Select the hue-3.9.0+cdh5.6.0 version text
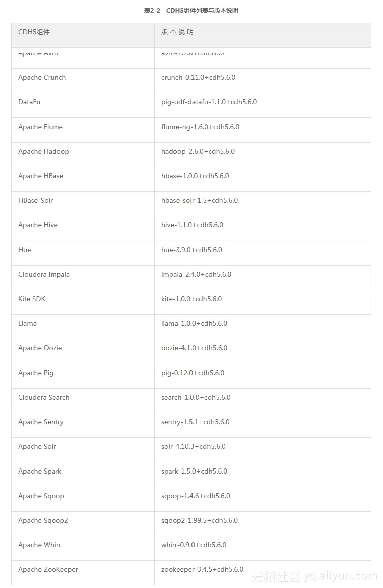Viewport: 383px width, 588px height. point(191,250)
